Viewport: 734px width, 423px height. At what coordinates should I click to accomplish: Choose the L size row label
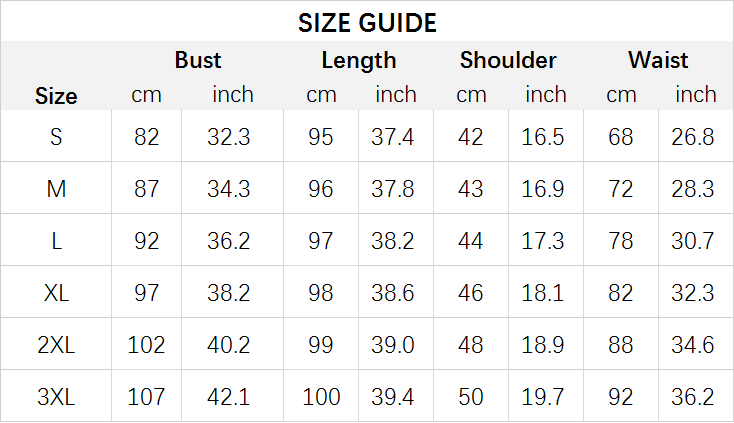point(56,241)
